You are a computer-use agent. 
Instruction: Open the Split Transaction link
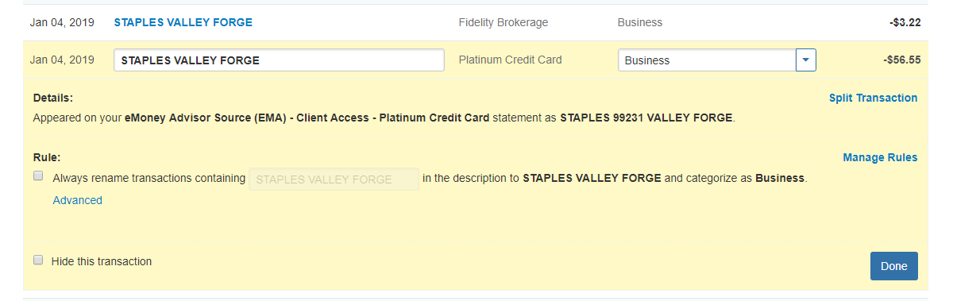873,98
